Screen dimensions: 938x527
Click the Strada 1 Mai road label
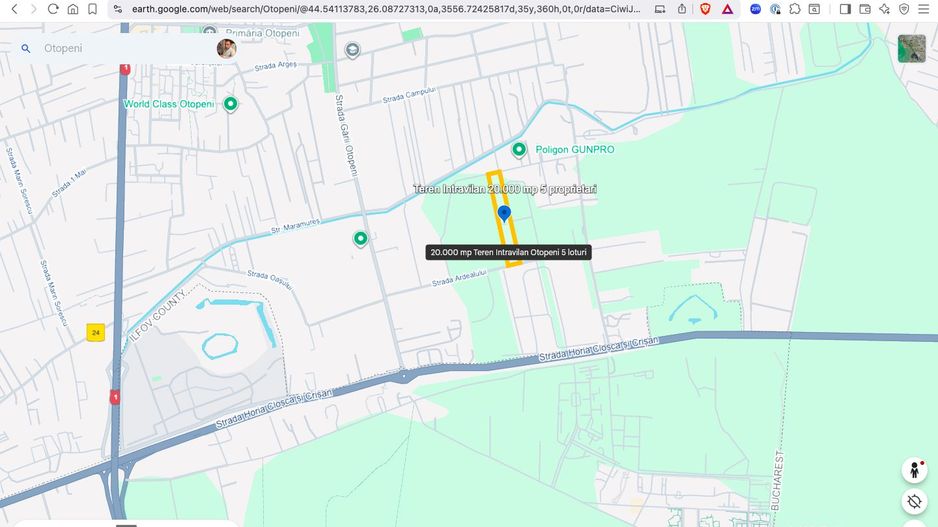(69, 184)
